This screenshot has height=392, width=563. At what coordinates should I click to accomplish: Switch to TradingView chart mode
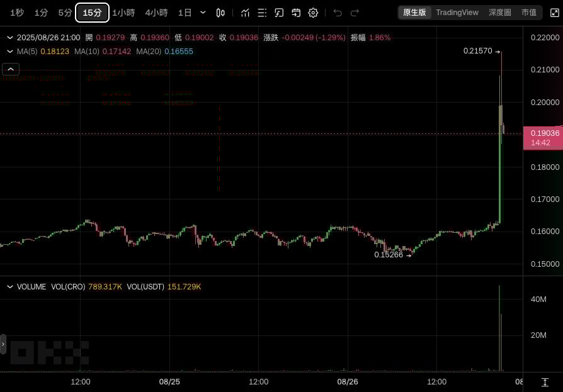pos(457,13)
